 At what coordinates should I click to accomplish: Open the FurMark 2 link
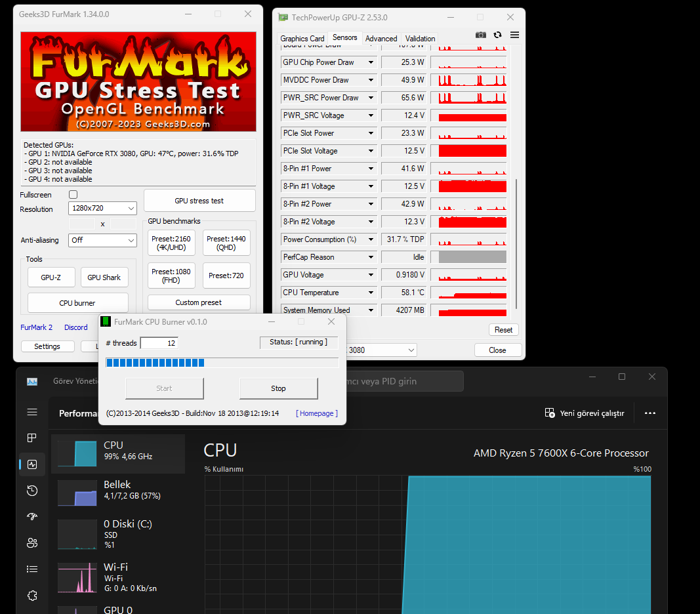coord(37,327)
